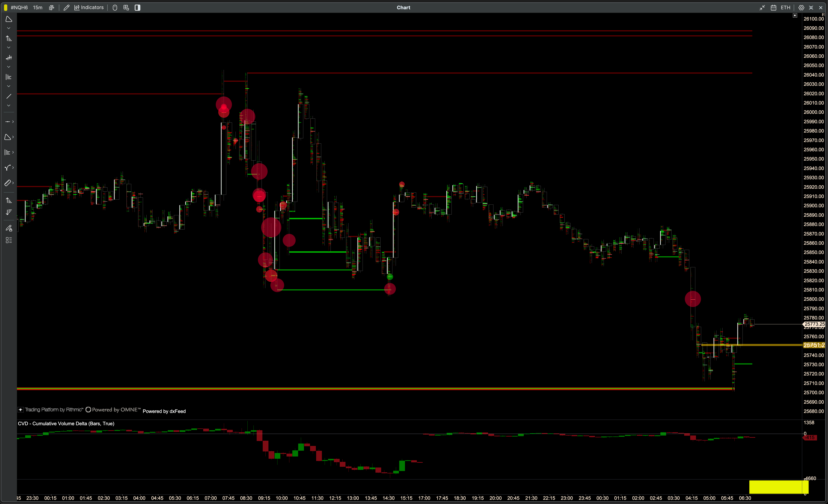Select the ruler measure tool
Screen dimensions: 828x504
pyautogui.click(x=7, y=183)
